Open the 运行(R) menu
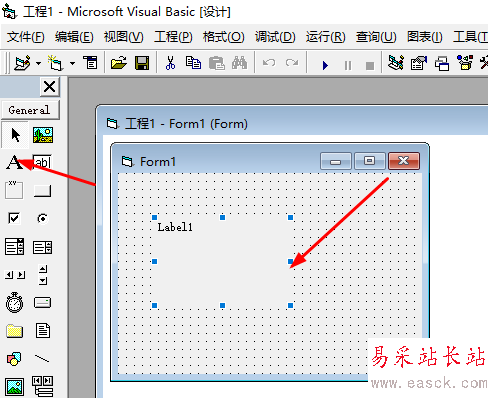 point(326,37)
